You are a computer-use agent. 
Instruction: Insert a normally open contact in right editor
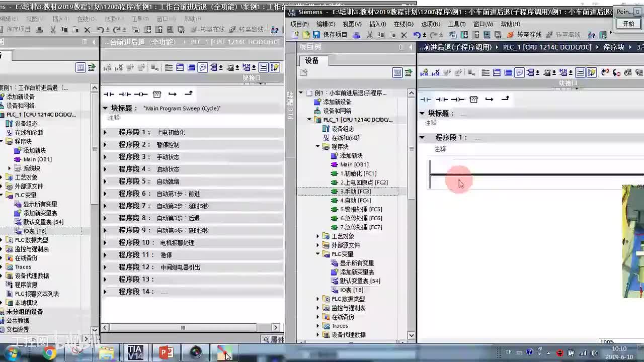[426, 100]
